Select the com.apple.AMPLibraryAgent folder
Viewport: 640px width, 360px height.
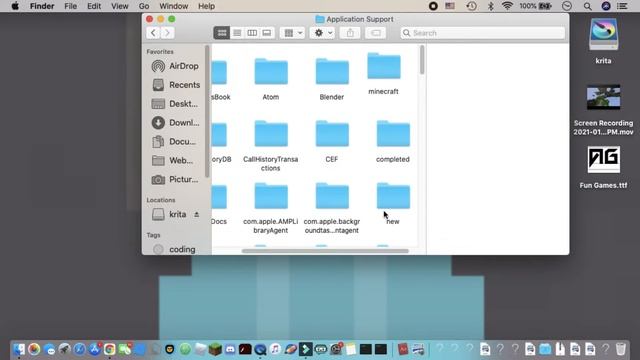tap(271, 196)
